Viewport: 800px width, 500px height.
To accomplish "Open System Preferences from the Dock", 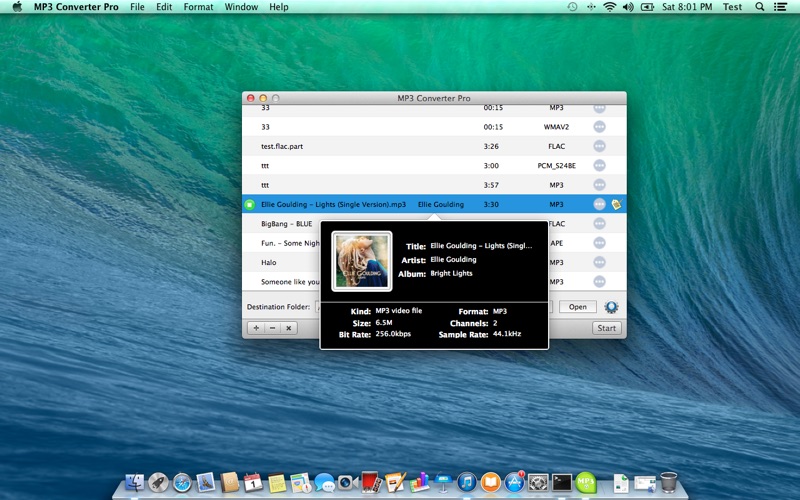I will click(x=538, y=482).
